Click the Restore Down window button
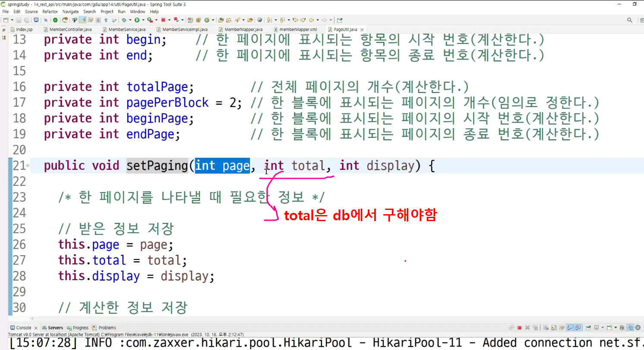 coord(635,4)
